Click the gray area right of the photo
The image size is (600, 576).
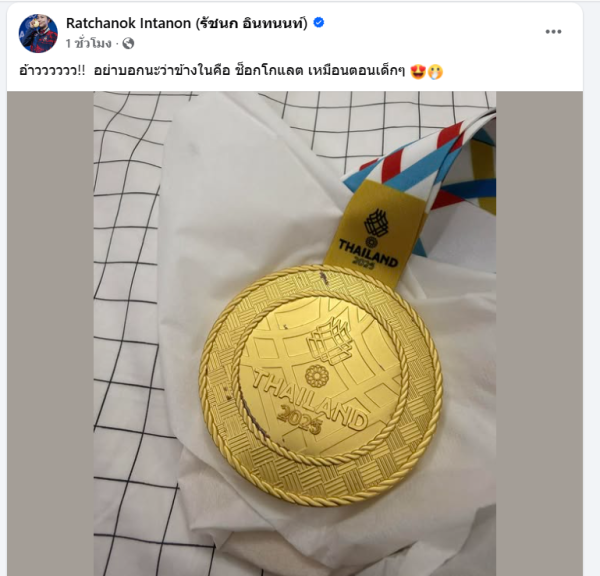point(540,333)
